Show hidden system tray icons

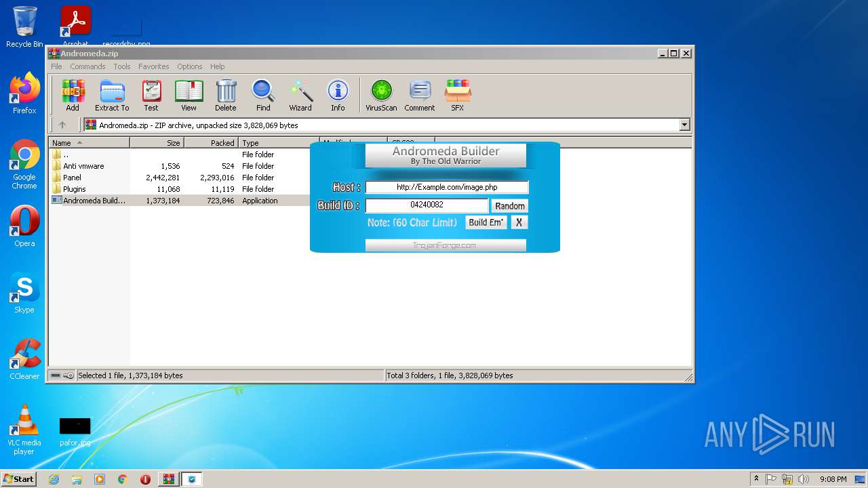point(756,479)
